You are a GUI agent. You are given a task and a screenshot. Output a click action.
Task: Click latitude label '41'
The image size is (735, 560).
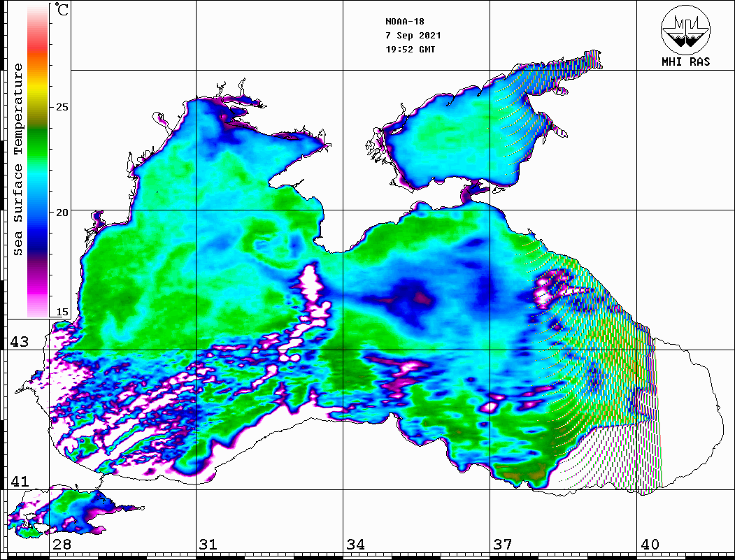(x=19, y=481)
